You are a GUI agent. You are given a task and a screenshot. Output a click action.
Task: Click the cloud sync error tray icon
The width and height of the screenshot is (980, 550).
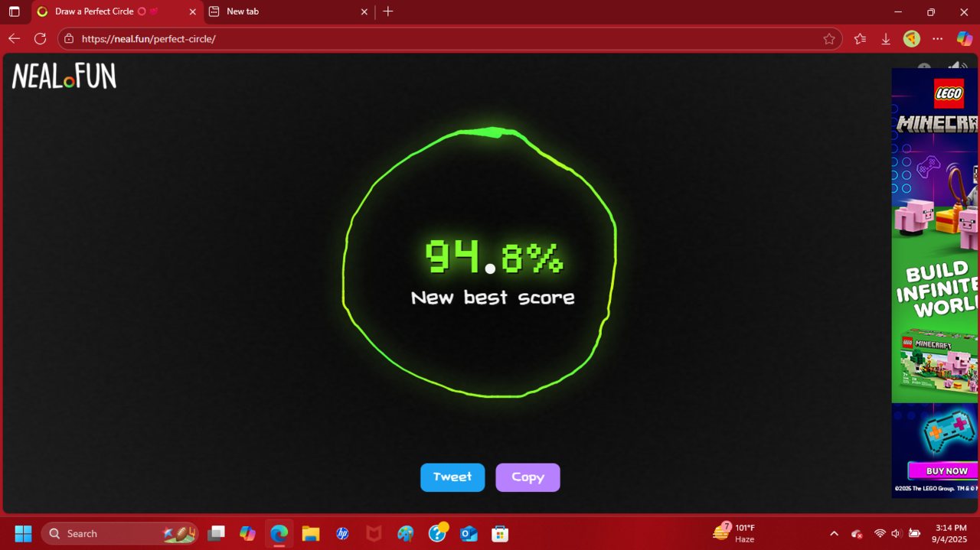click(857, 534)
